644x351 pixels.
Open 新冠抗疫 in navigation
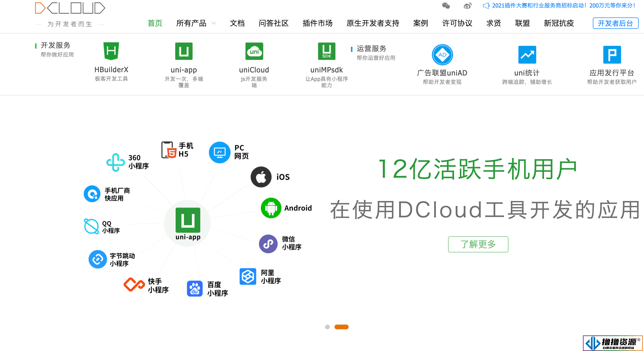[559, 23]
